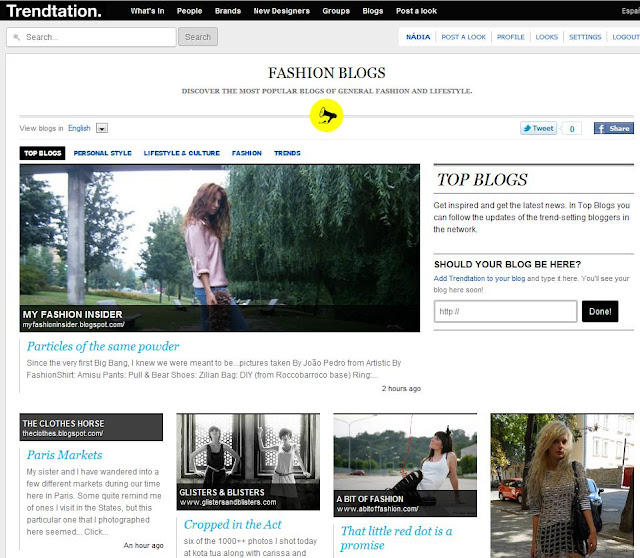Screen dimensions: 640x558
Task: Click the FASHION BLOGS page heading
Action: [x=327, y=73]
